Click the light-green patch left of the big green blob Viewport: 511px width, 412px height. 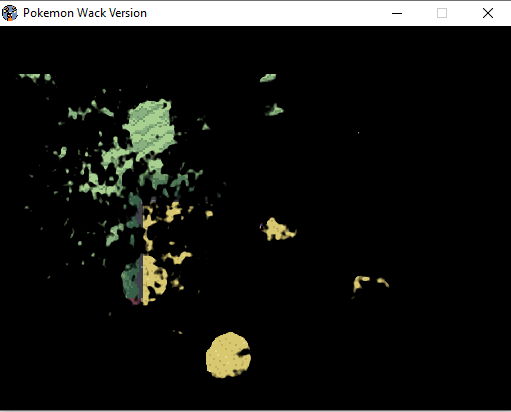(79, 113)
